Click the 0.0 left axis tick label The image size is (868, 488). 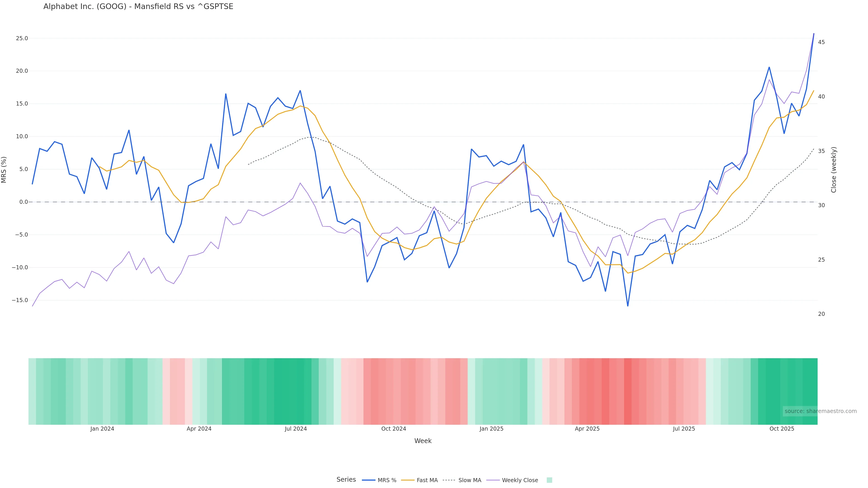tap(24, 202)
